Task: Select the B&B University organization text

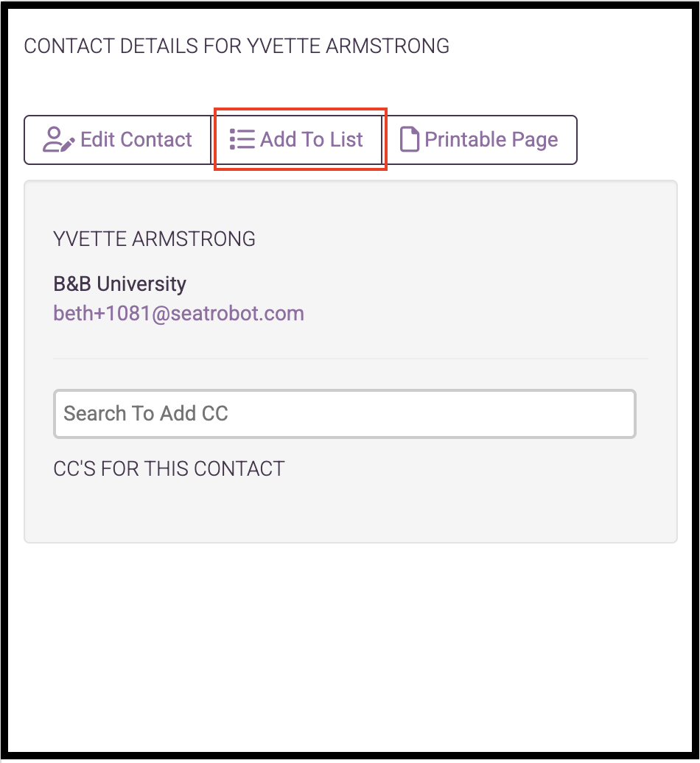Action: 120,284
